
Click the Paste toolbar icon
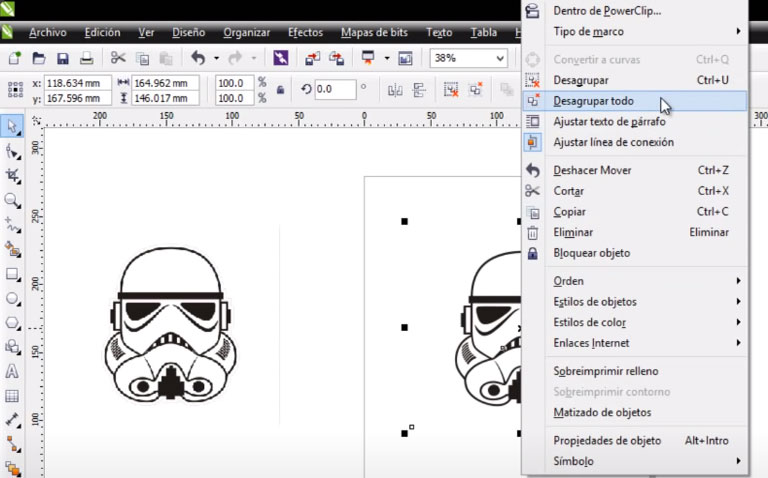[x=166, y=59]
